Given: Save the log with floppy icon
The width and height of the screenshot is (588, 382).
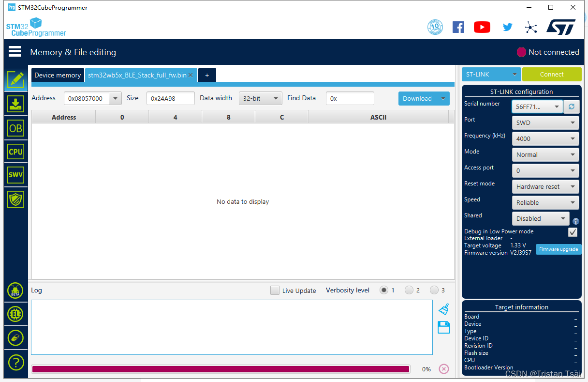Looking at the screenshot, I should [444, 327].
